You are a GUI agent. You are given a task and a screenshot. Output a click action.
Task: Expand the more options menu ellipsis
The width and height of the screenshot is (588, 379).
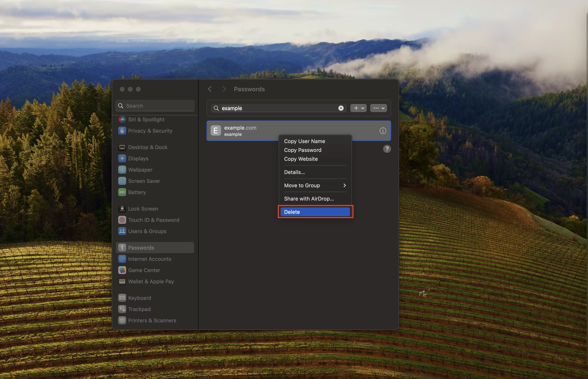(378, 108)
